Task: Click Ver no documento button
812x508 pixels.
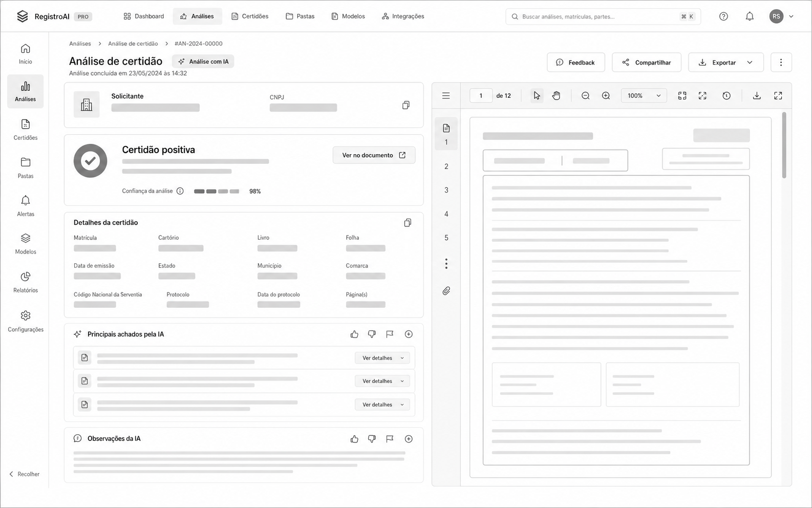Action: coord(374,155)
